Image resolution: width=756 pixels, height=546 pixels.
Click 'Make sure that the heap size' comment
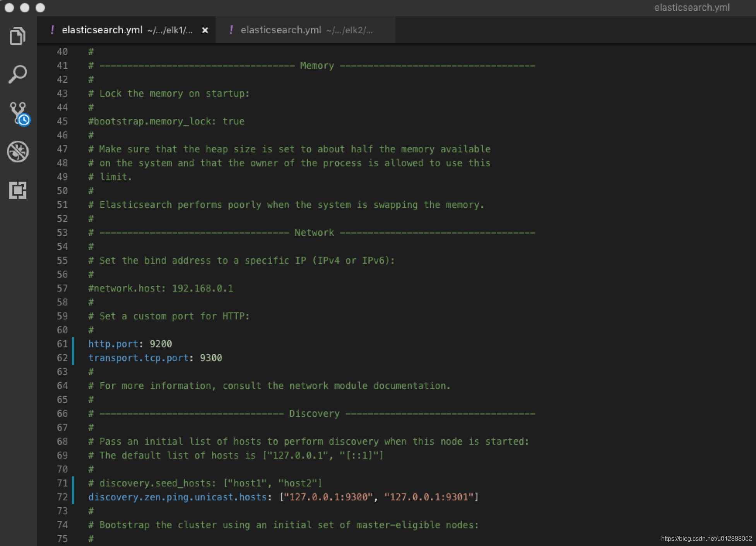pos(289,149)
